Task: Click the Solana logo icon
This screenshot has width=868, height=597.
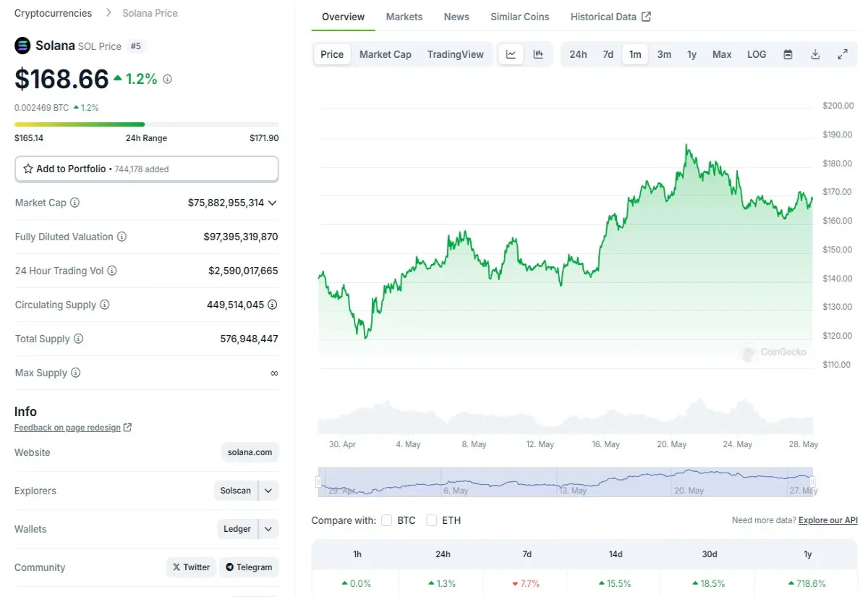Action: pos(22,46)
